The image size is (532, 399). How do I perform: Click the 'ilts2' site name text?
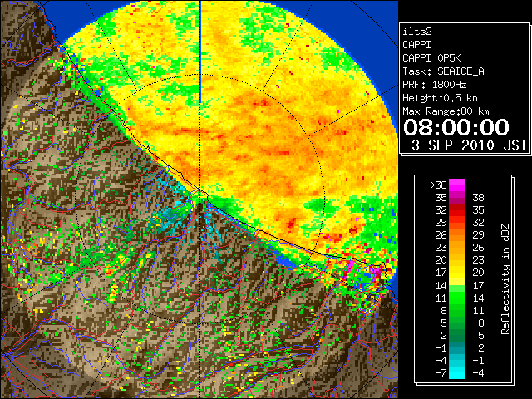pyautogui.click(x=417, y=32)
